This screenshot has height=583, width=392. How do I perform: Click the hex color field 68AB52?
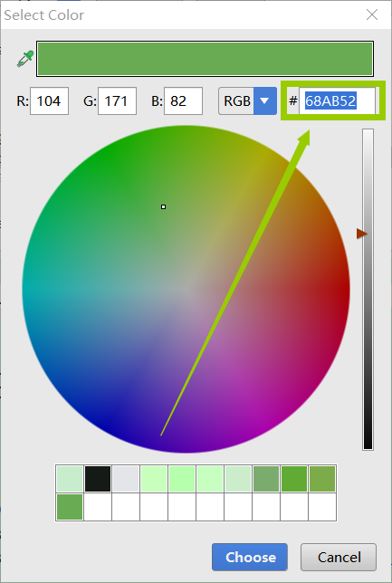click(x=338, y=101)
